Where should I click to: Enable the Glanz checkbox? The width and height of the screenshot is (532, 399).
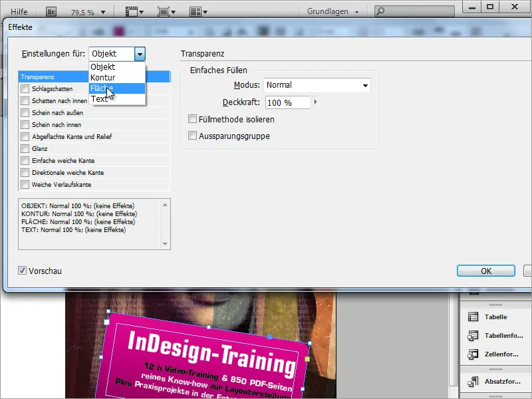point(25,148)
